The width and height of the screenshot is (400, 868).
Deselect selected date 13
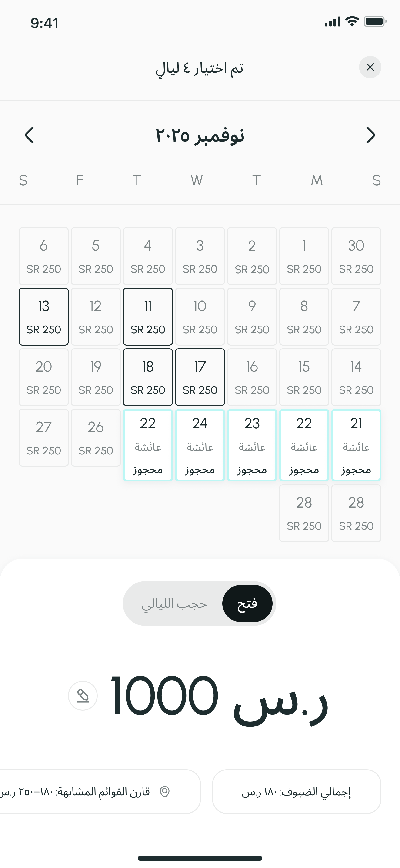pos(44,317)
